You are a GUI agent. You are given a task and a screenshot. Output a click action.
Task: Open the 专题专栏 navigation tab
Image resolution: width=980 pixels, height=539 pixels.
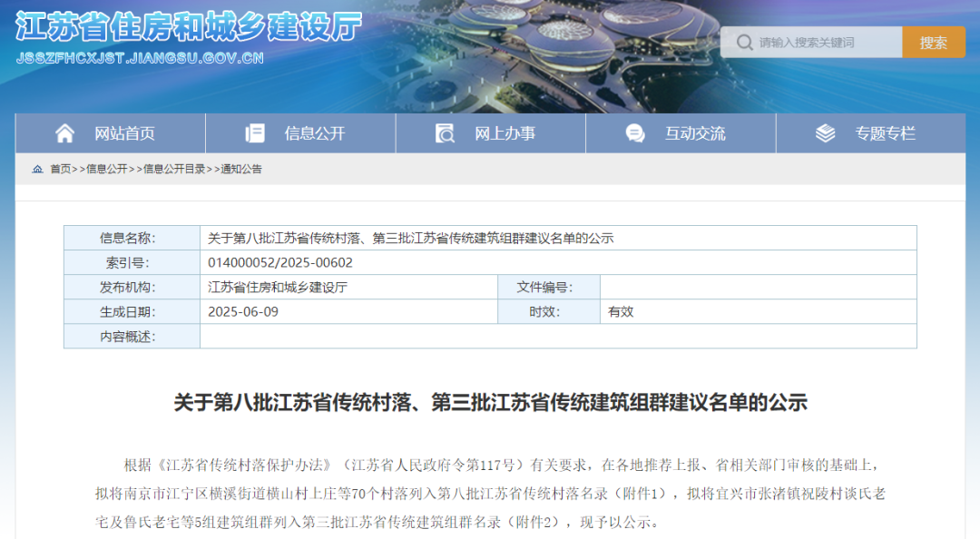(870, 133)
